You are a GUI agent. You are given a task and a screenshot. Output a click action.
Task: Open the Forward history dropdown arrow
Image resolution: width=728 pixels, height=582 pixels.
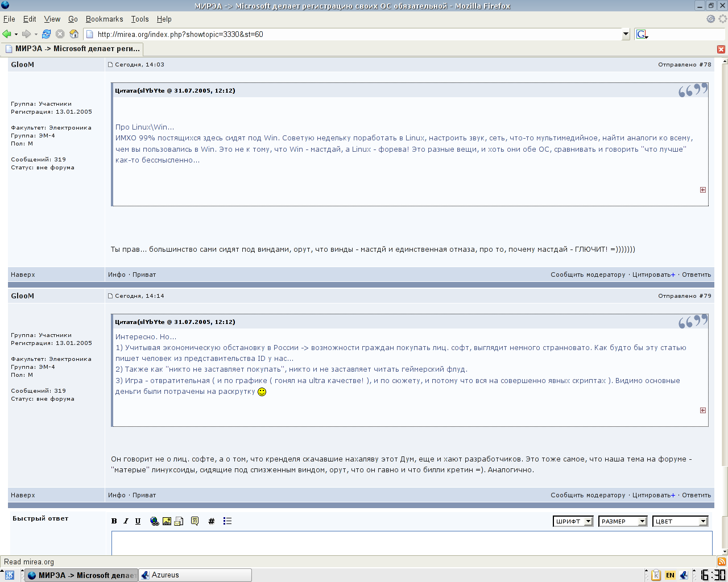coord(35,34)
